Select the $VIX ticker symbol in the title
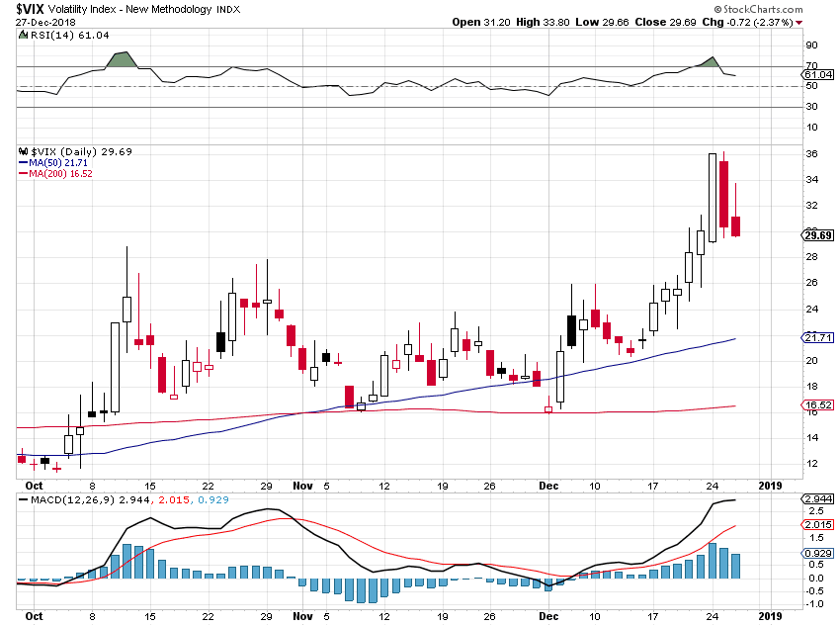 pos(30,9)
